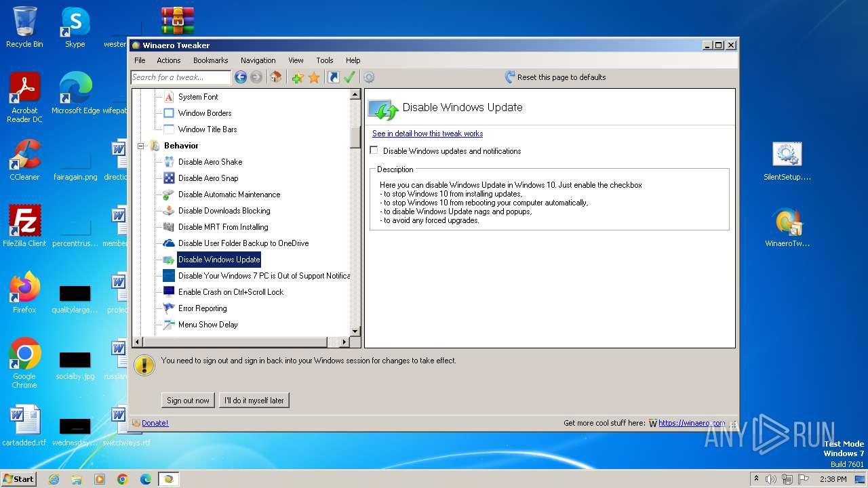Open FileZilla Client desktop icon
The height and width of the screenshot is (488, 868).
pos(24,226)
